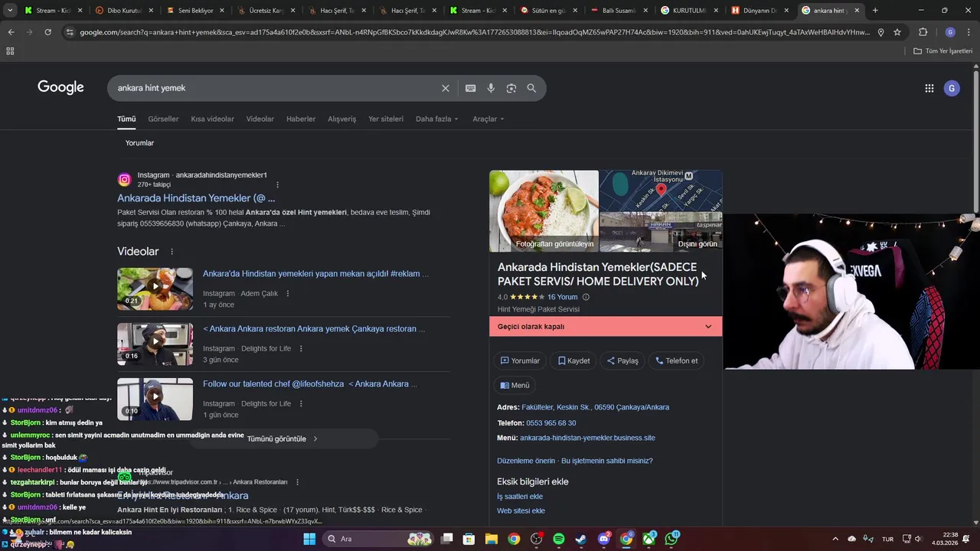
Task: Switch to the Alışveriş tab
Action: pos(341,119)
